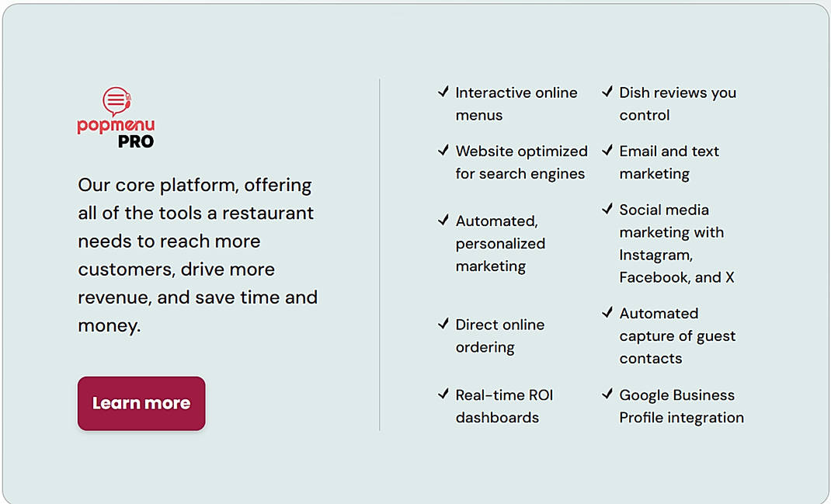
Task: Click the checkmark next to Direct online ordering
Action: click(444, 323)
